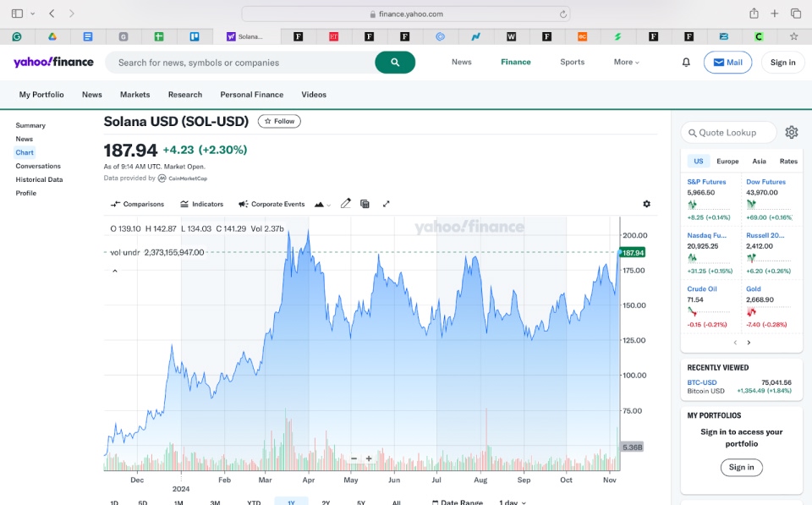Open the My Portfolio menu
812x505 pixels.
[x=41, y=94]
